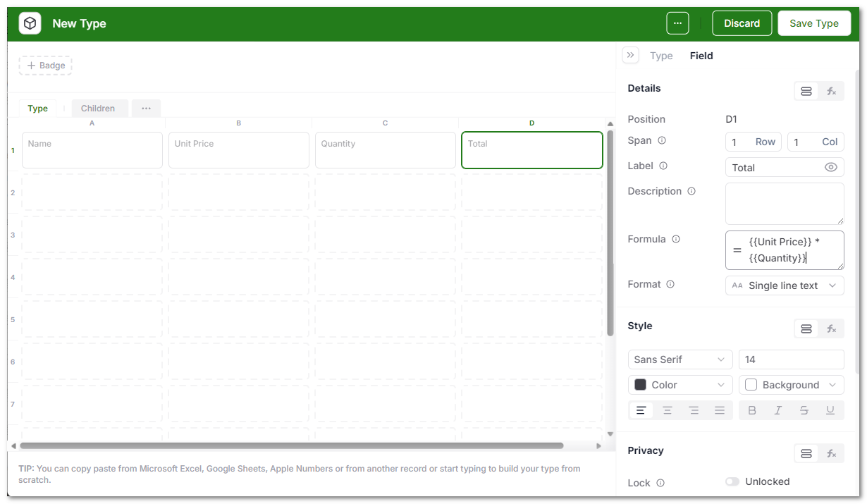This screenshot has width=867, height=504.
Task: Justify align the field text
Action: point(720,410)
